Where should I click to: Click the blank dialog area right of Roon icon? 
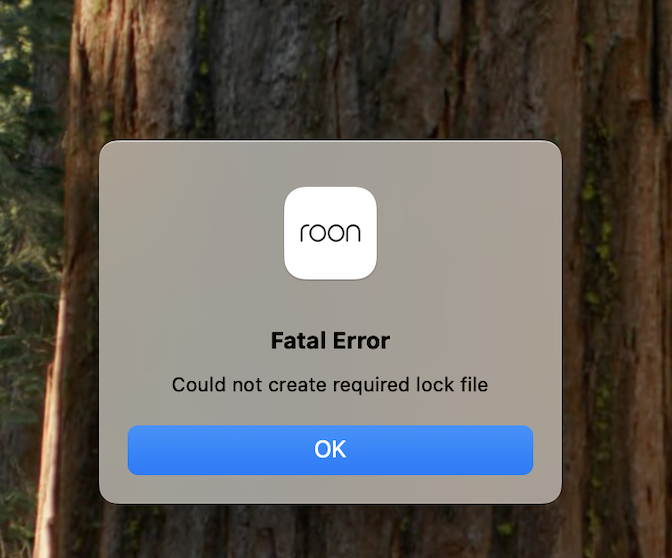point(469,234)
